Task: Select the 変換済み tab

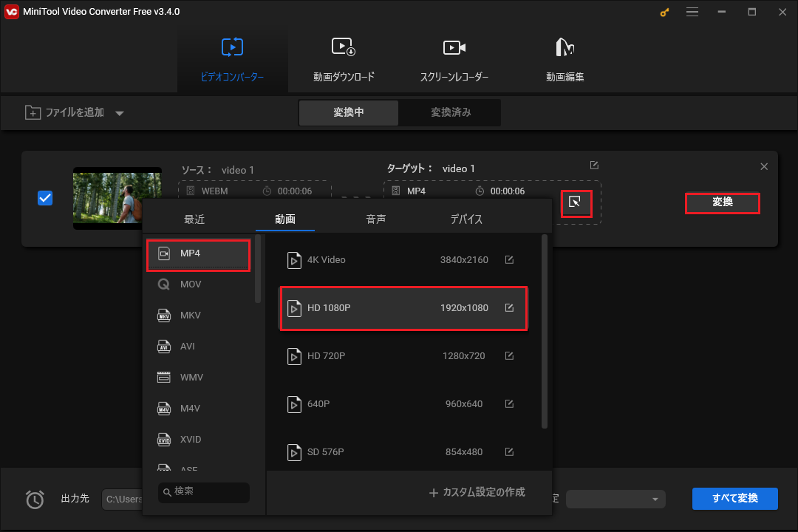Action: point(451,112)
